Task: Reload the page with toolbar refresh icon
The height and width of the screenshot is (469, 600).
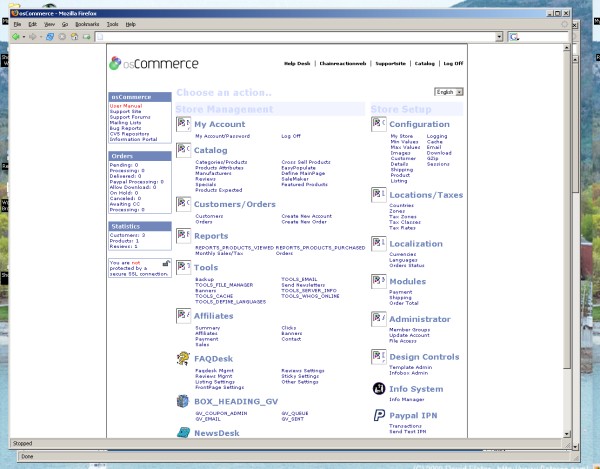Action: tap(50, 37)
